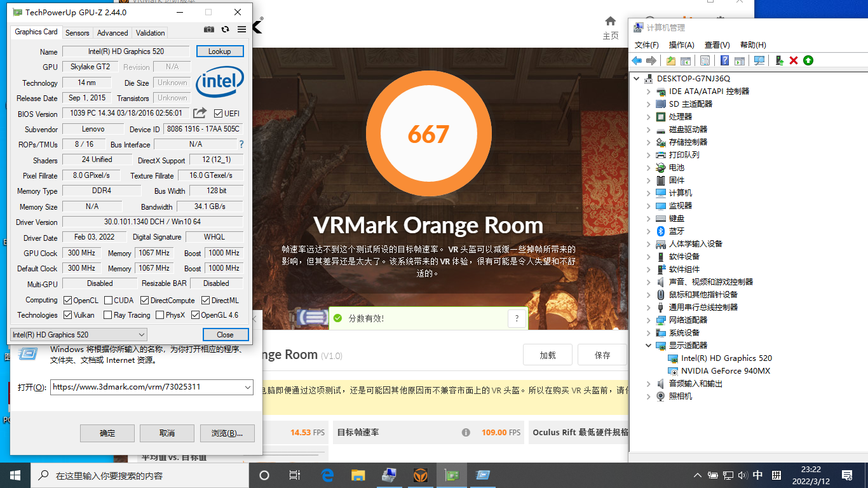Toggle the OpenGL 4.6 checkbox
The width and height of the screenshot is (868, 488).
[195, 315]
